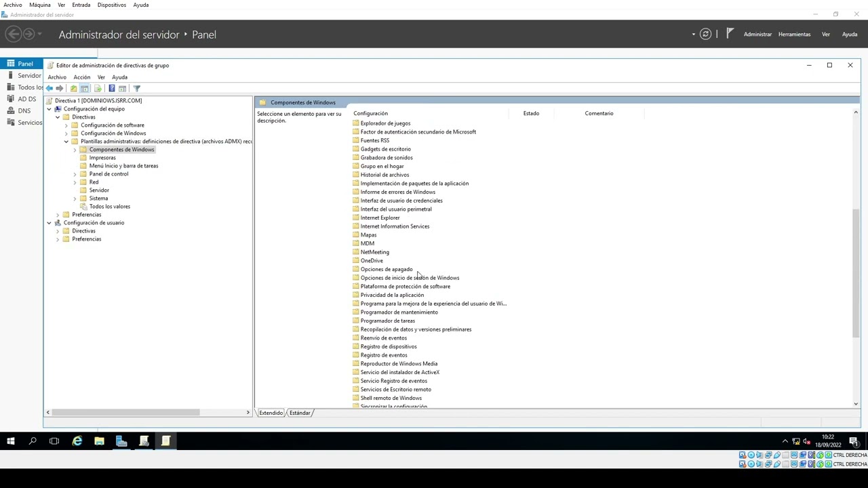Expand the Red tree node
Screen dimensions: 868x488
75,182
